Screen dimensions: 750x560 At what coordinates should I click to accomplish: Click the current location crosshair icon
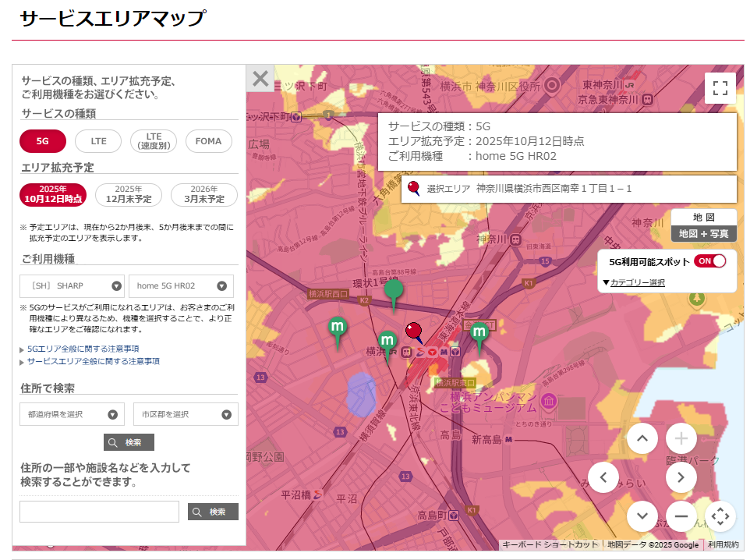pos(720,516)
